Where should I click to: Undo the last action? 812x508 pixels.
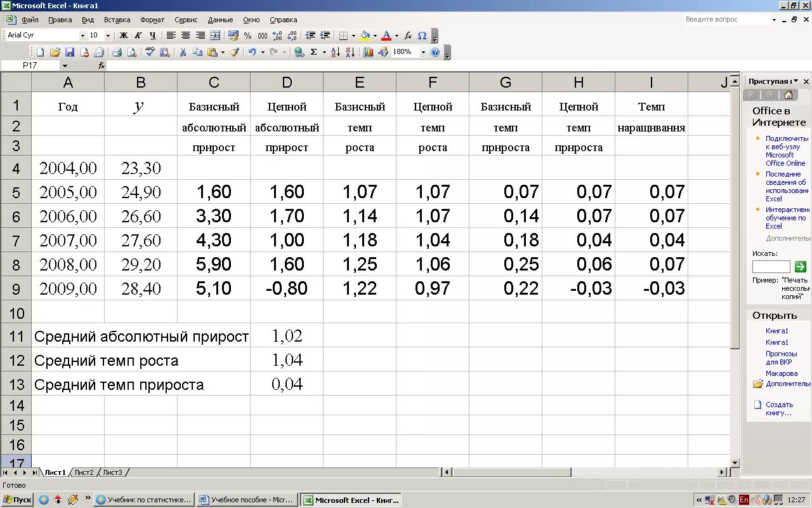252,52
